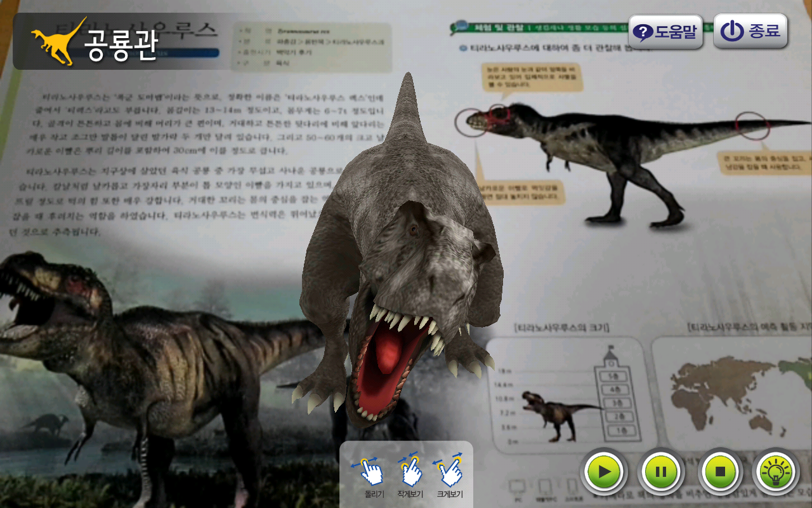This screenshot has height=508, width=812.
Task: Stop the animation with the square button
Action: click(x=720, y=472)
